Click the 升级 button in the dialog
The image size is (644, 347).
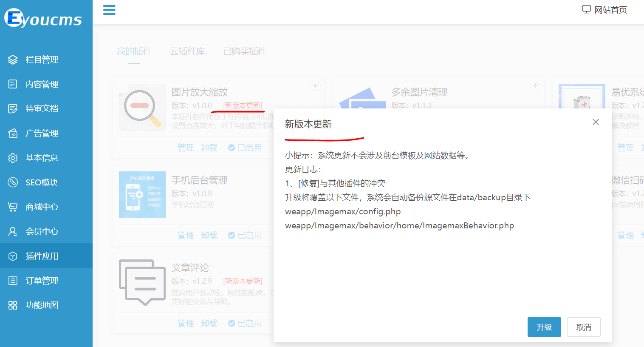[x=544, y=327]
